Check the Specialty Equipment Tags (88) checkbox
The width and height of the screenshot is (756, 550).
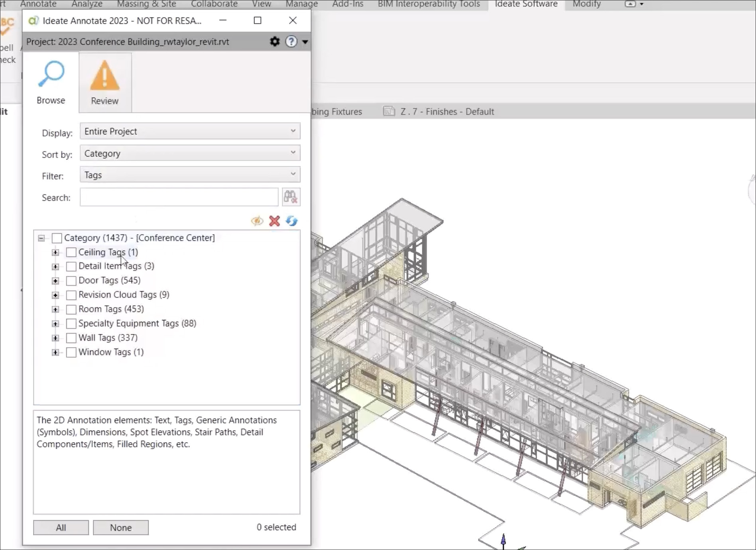click(x=71, y=324)
